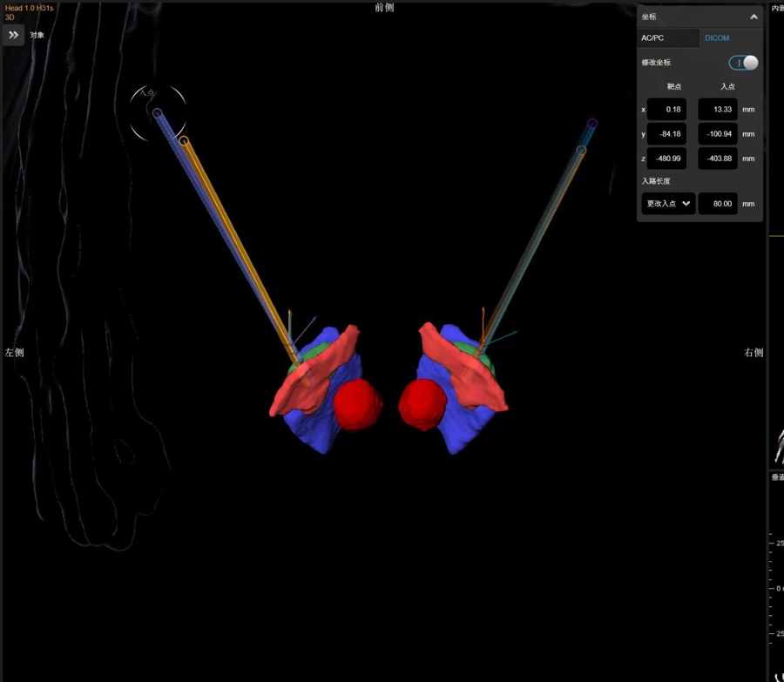Screen dimensions: 784x682
Task: Click the entry point x field showing 13.33
Action: coord(718,110)
